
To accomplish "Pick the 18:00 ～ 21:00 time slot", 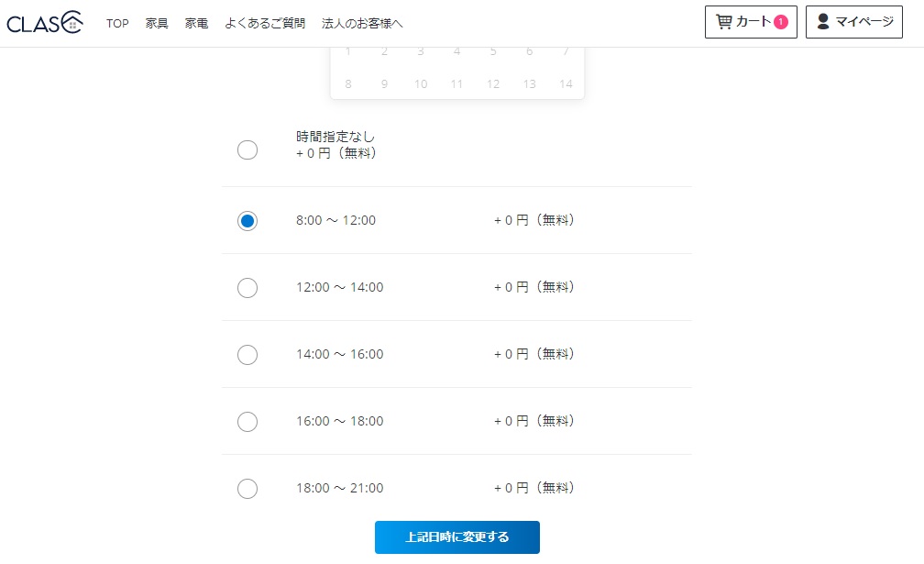I will 247,489.
